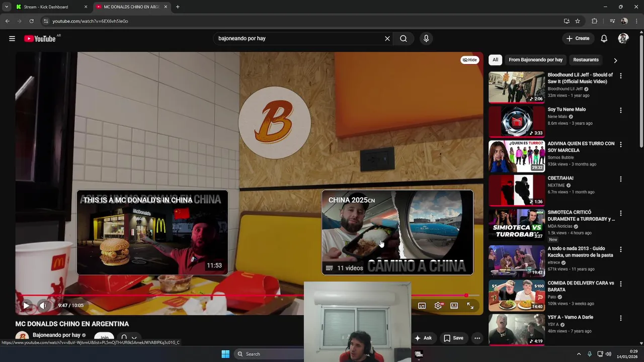The height and width of the screenshot is (362, 644).
Task: Open the video settings gear
Action: [438, 306]
